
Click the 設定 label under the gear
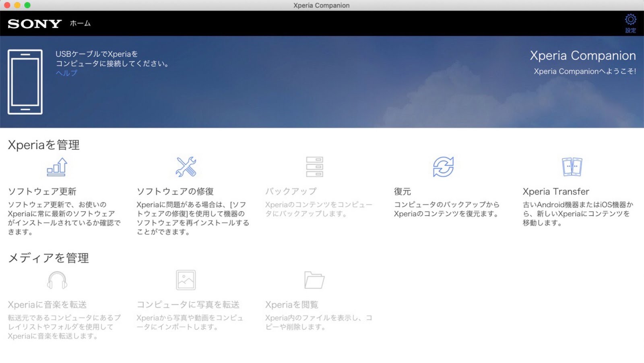630,31
